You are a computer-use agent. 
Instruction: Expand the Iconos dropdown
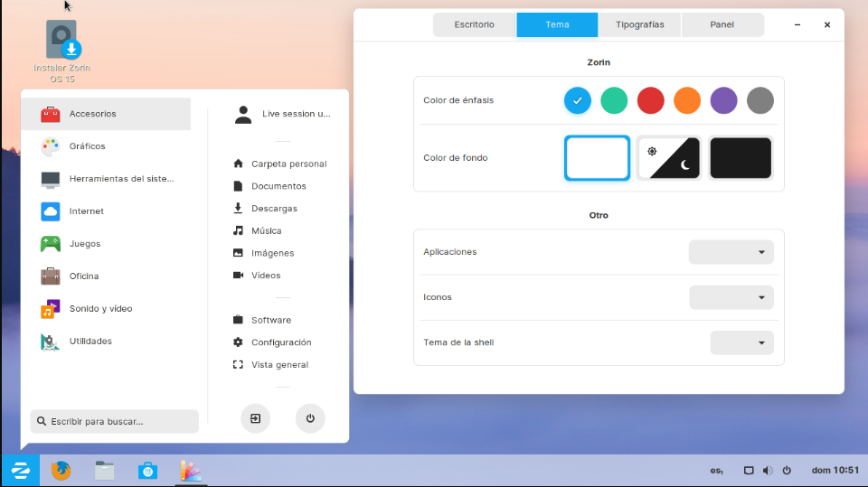731,298
